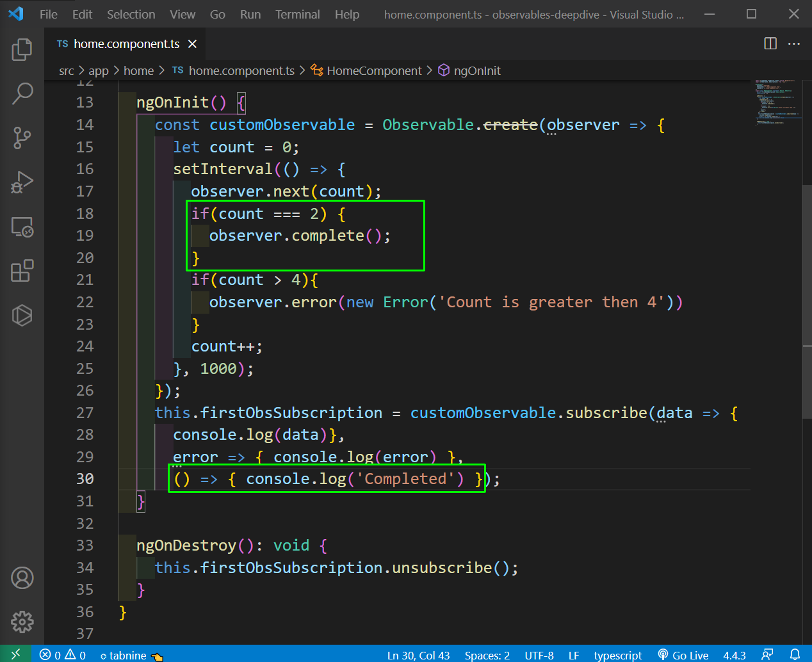Select the home.component.ts editor tab
Viewport: 812px width, 662px height.
click(x=127, y=44)
